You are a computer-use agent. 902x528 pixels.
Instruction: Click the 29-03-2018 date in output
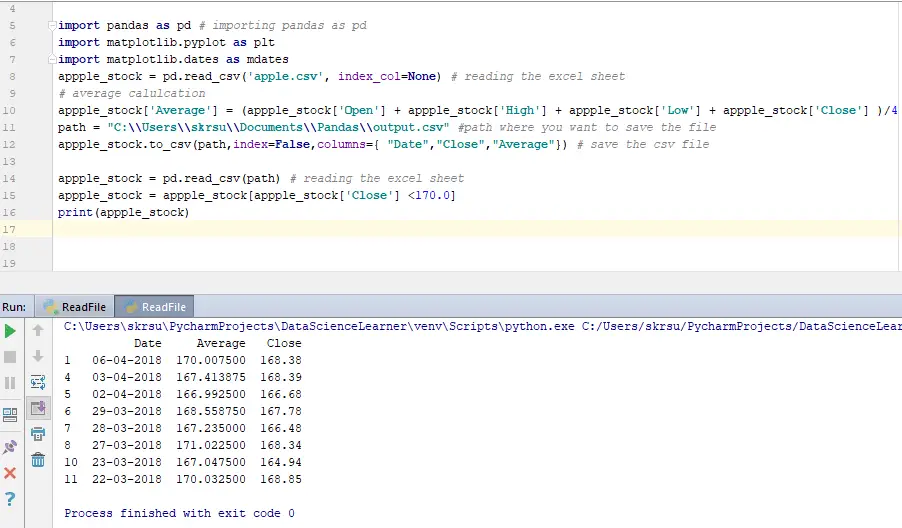click(x=127, y=411)
